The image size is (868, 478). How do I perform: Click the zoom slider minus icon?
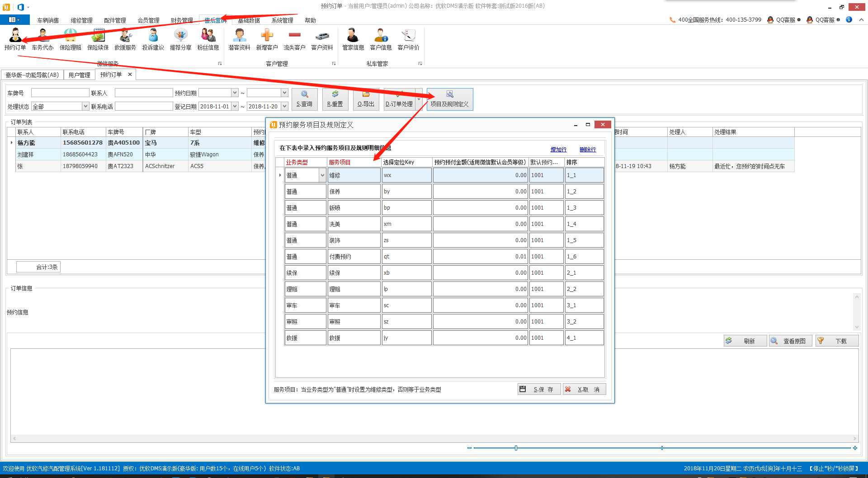(469, 448)
